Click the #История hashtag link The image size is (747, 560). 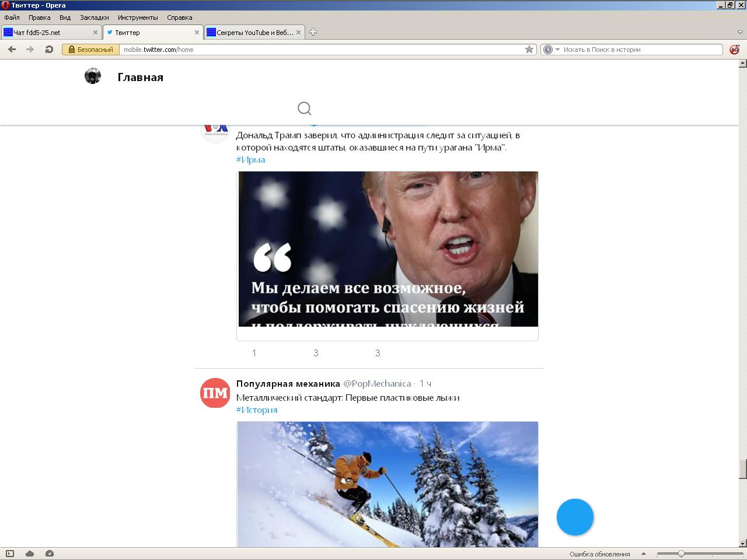click(x=257, y=409)
